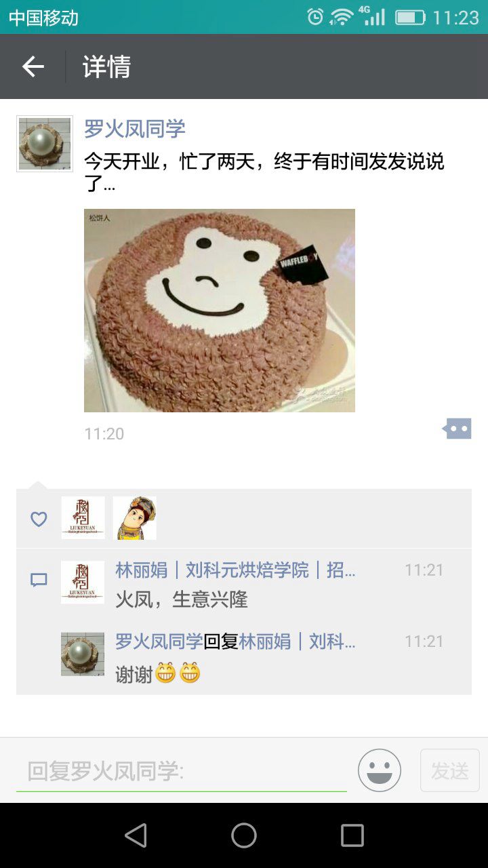The width and height of the screenshot is (488, 868).
Task: Tap the heart likes icon
Action: 39,519
